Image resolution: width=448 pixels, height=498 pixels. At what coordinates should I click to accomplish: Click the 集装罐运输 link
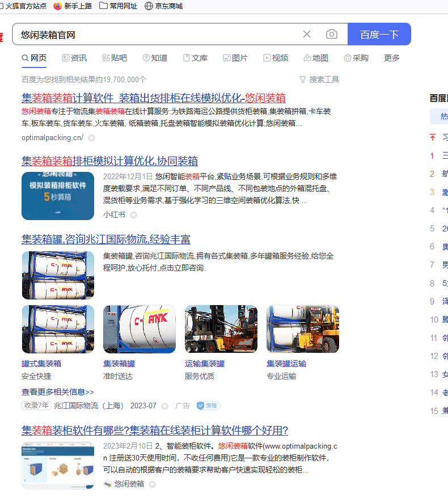pyautogui.click(x=286, y=364)
